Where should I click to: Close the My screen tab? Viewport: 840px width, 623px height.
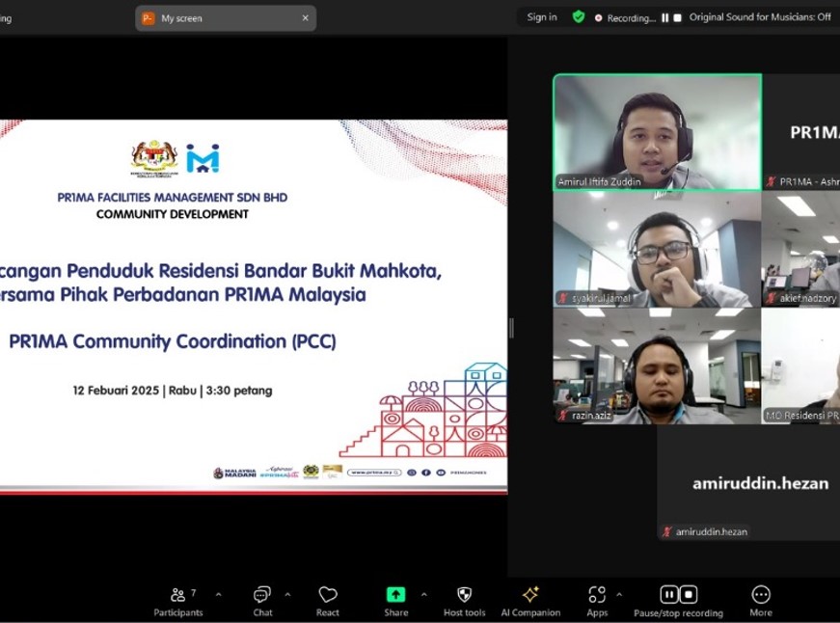[x=306, y=18]
